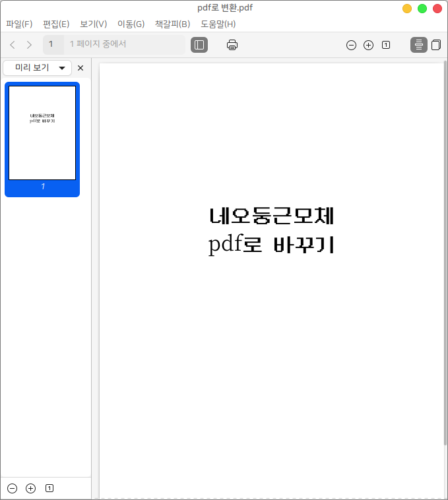Toggle the side pane visibility button
Screen dimensions: 448x500
click(x=199, y=45)
